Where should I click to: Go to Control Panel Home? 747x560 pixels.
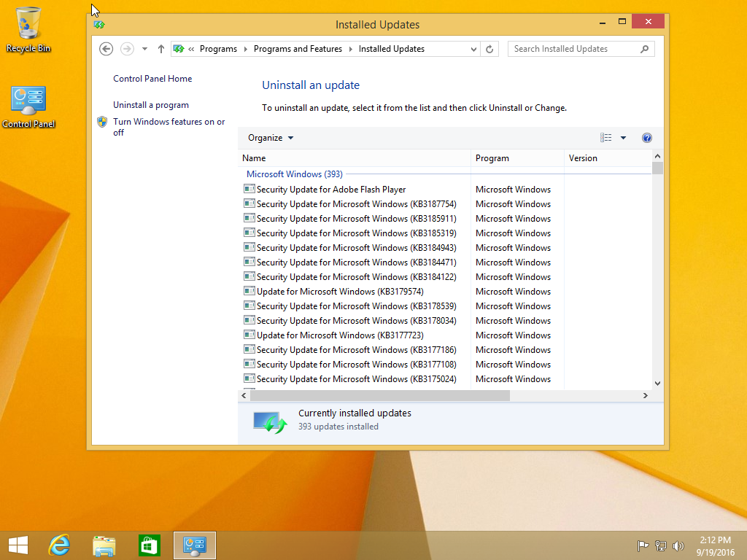point(152,79)
